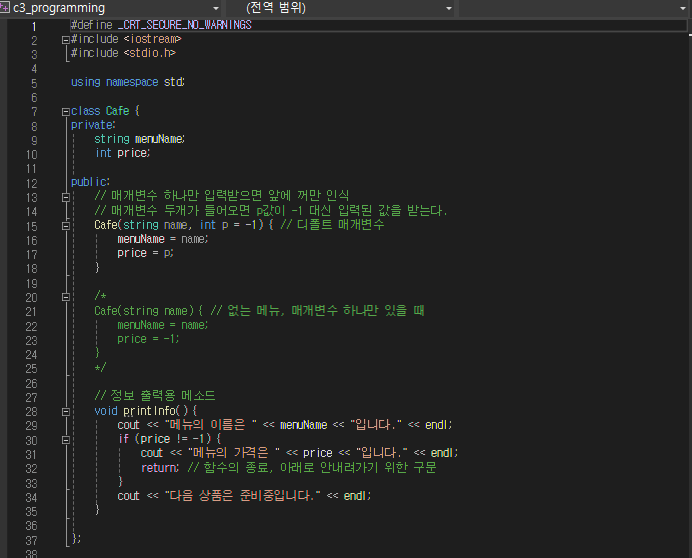Click 'int price' declaration on line 10
This screenshot has width=692, height=558.
pos(122,153)
